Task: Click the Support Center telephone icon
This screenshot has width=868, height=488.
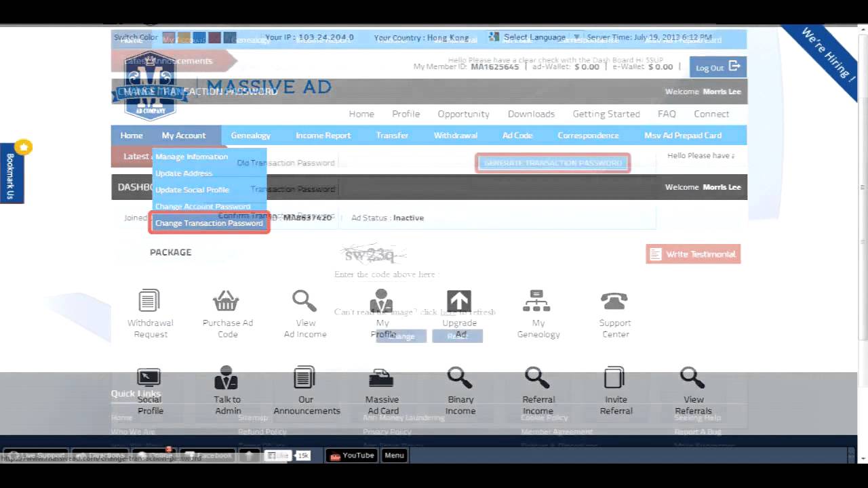Action: tap(614, 300)
